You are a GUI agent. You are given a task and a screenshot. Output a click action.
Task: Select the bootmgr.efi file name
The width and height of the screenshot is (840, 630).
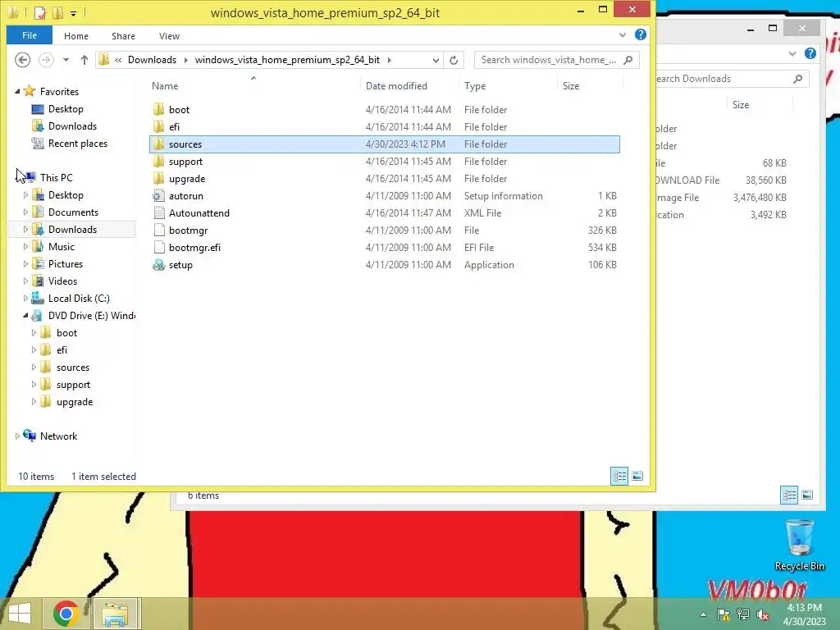click(x=194, y=248)
